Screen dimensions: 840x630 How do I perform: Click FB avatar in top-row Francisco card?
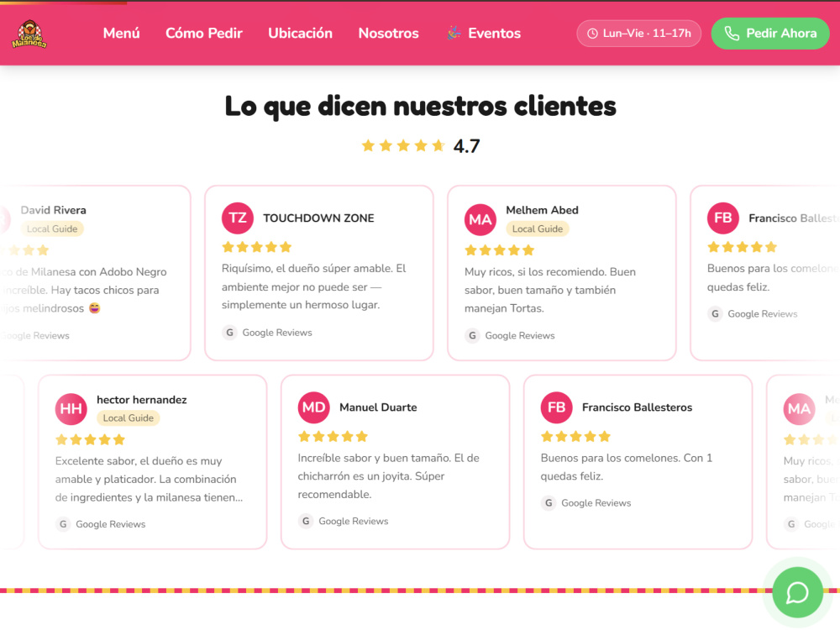click(722, 218)
